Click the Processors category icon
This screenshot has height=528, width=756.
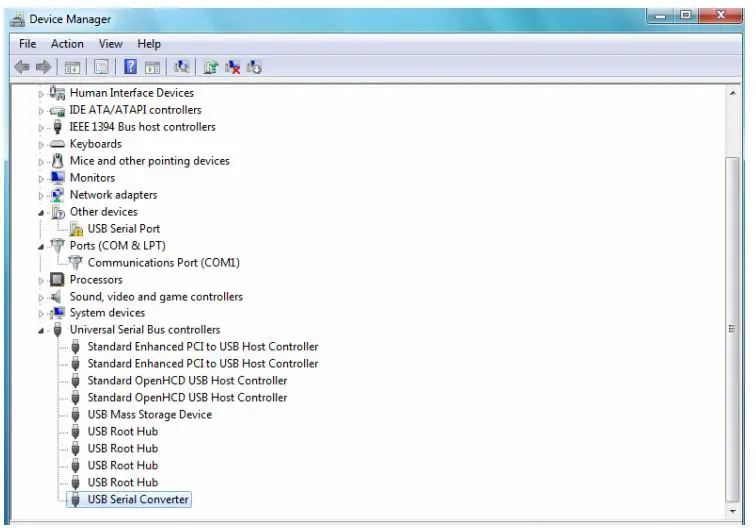tap(57, 279)
